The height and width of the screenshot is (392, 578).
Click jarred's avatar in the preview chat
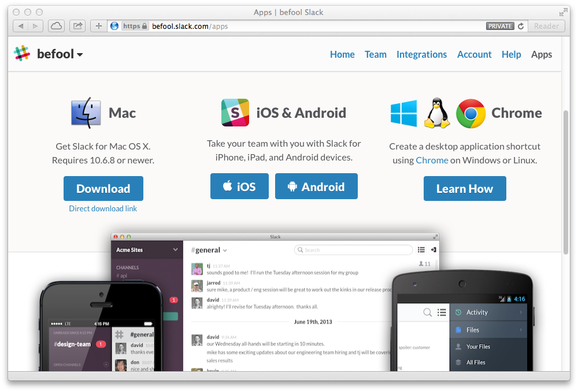197,286
